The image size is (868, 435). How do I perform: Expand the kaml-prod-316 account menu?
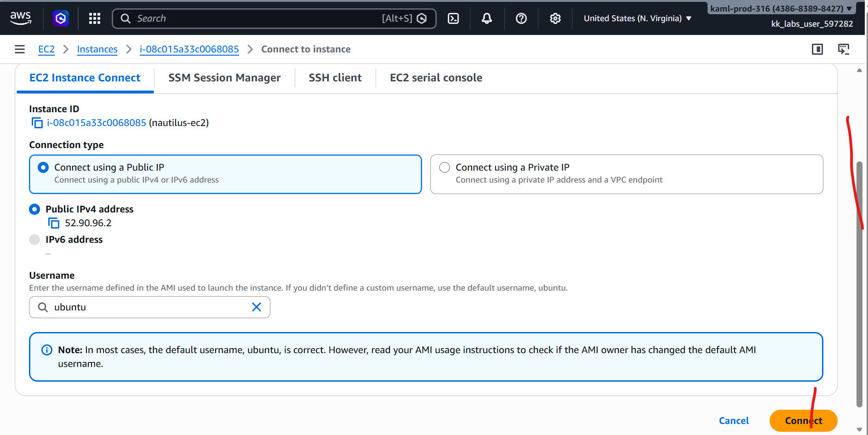point(781,8)
